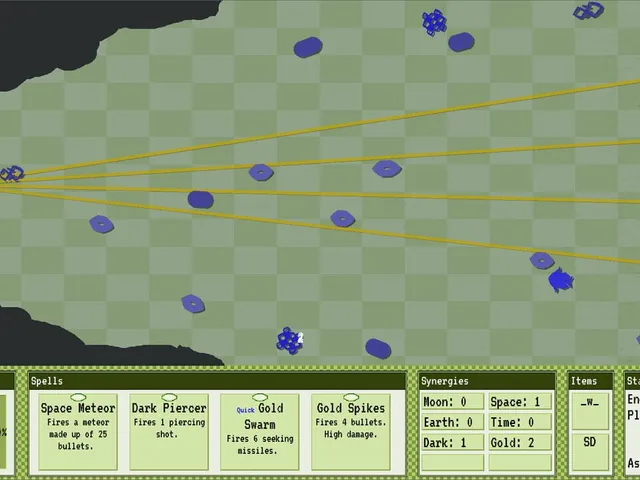Click the dark oval beside the top cluster enemy
Viewport: 640px width, 480px height.
461,42
